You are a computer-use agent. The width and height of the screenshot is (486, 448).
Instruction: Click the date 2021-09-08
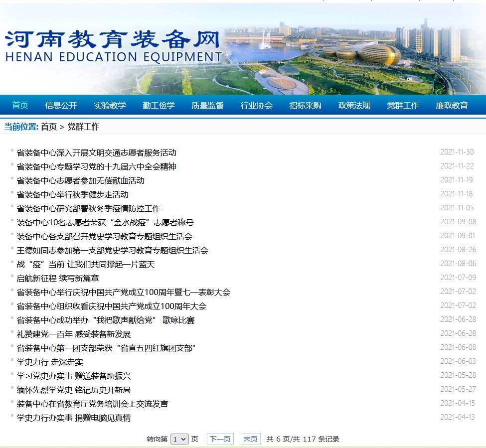point(458,222)
